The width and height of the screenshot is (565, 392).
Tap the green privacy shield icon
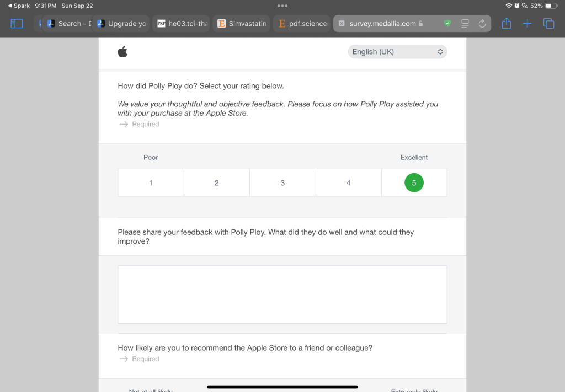[x=447, y=24]
